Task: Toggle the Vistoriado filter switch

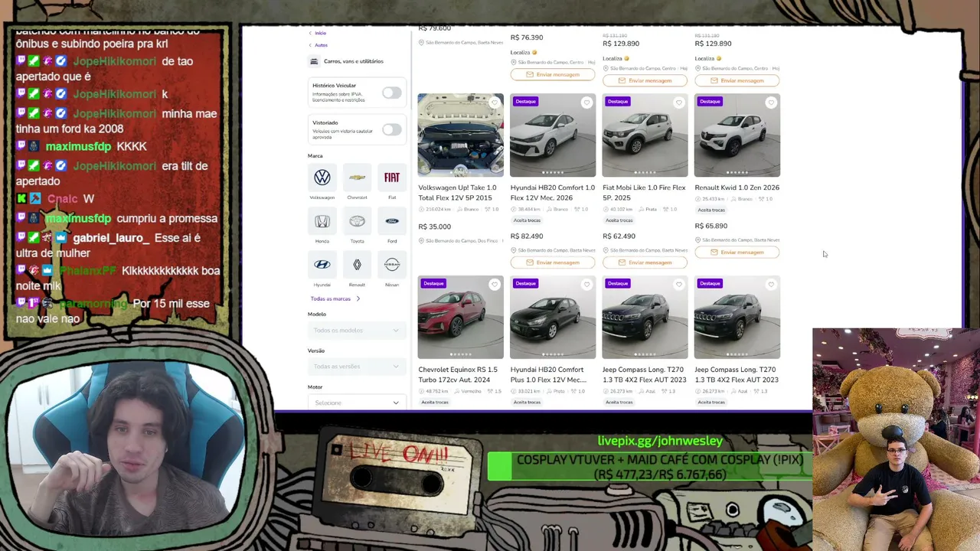Action: (391, 129)
